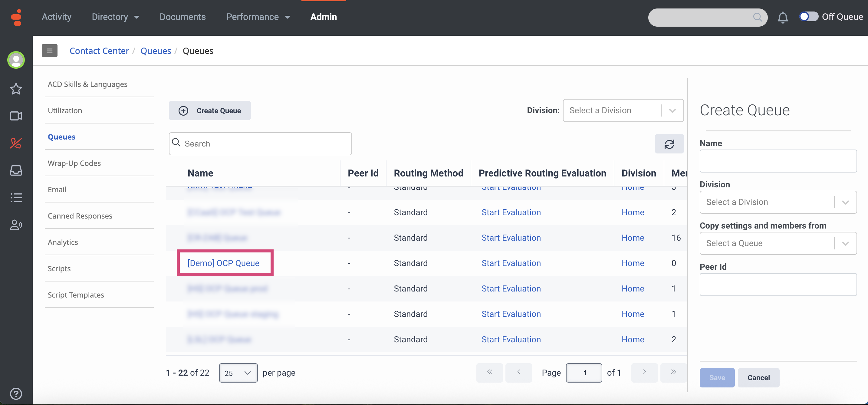Click the red phone calls sidebar icon
Image resolution: width=868 pixels, height=405 pixels.
point(16,143)
